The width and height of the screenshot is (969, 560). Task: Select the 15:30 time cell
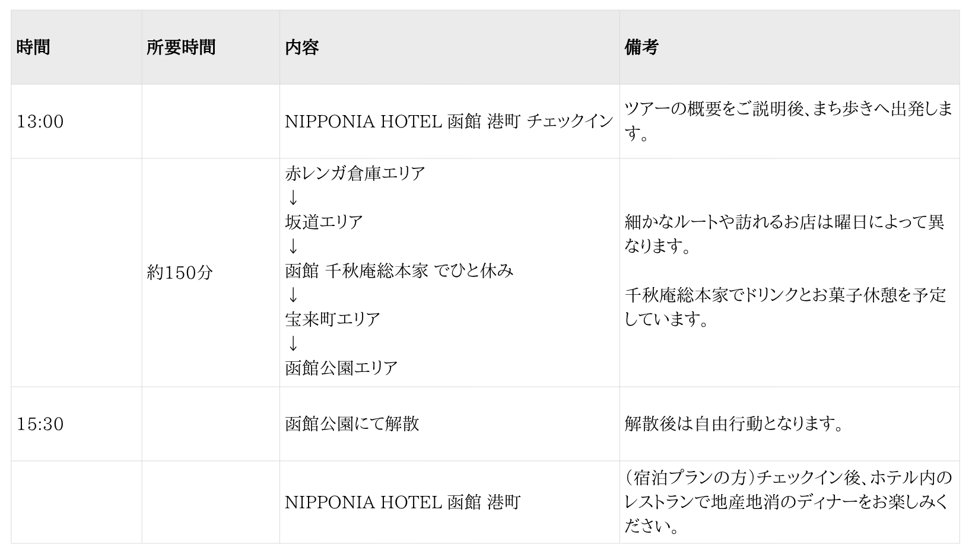tap(40, 424)
